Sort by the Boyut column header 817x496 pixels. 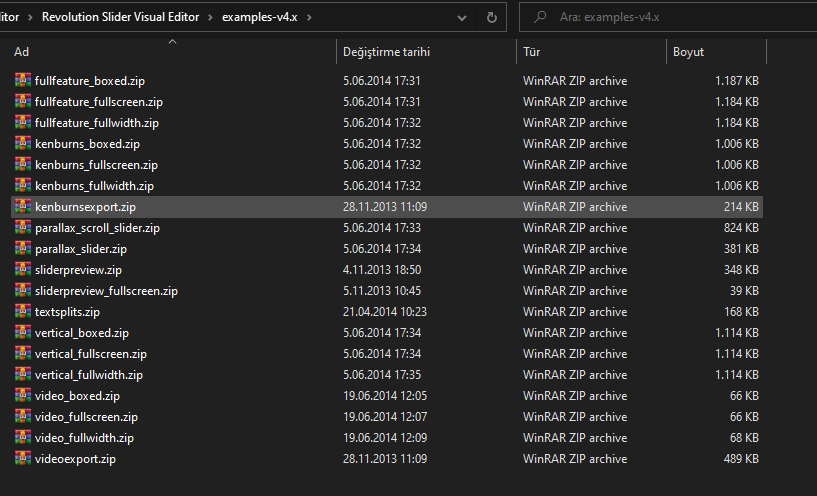[688, 52]
